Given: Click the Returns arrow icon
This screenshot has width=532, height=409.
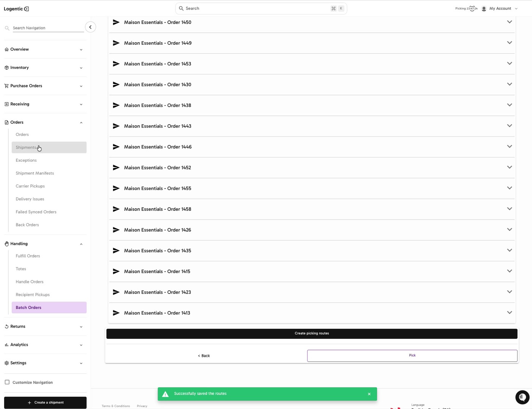Looking at the screenshot, I should [6, 327].
